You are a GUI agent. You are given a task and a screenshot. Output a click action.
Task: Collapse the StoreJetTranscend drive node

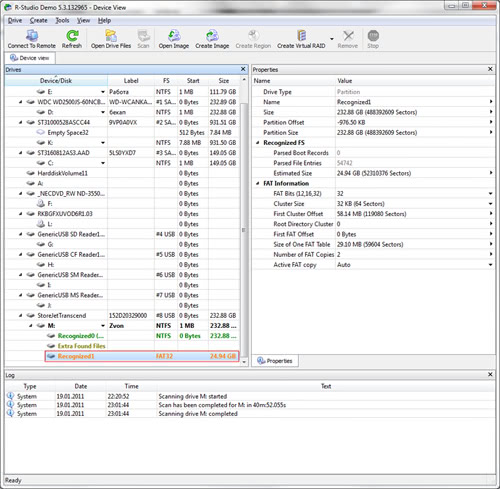[x=21, y=315]
